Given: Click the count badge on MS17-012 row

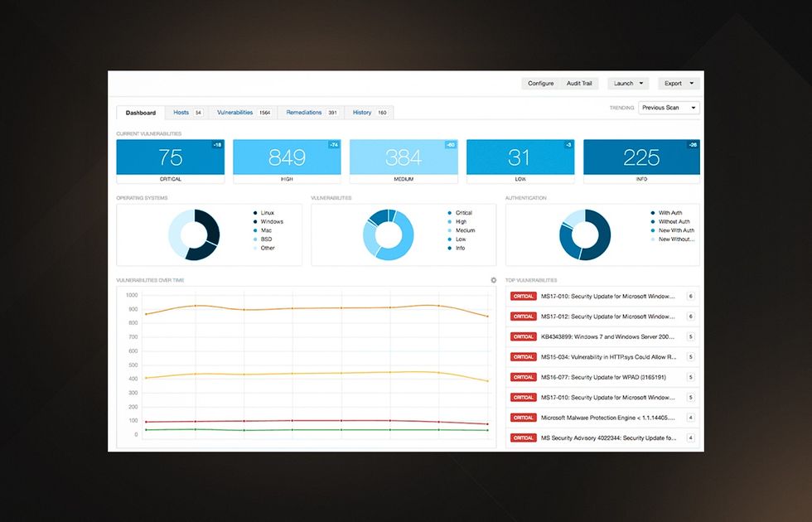Looking at the screenshot, I should [690, 317].
